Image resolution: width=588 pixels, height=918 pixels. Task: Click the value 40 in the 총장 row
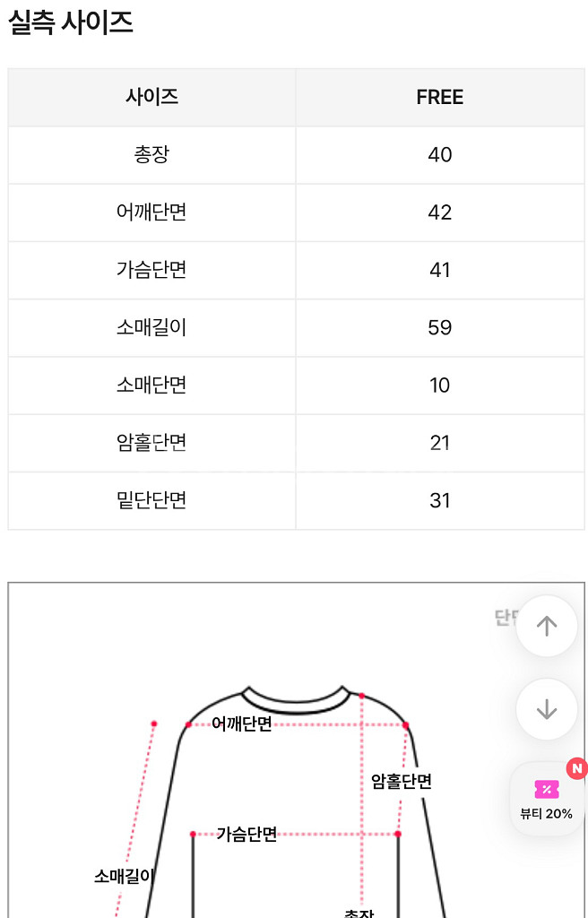[x=440, y=154]
